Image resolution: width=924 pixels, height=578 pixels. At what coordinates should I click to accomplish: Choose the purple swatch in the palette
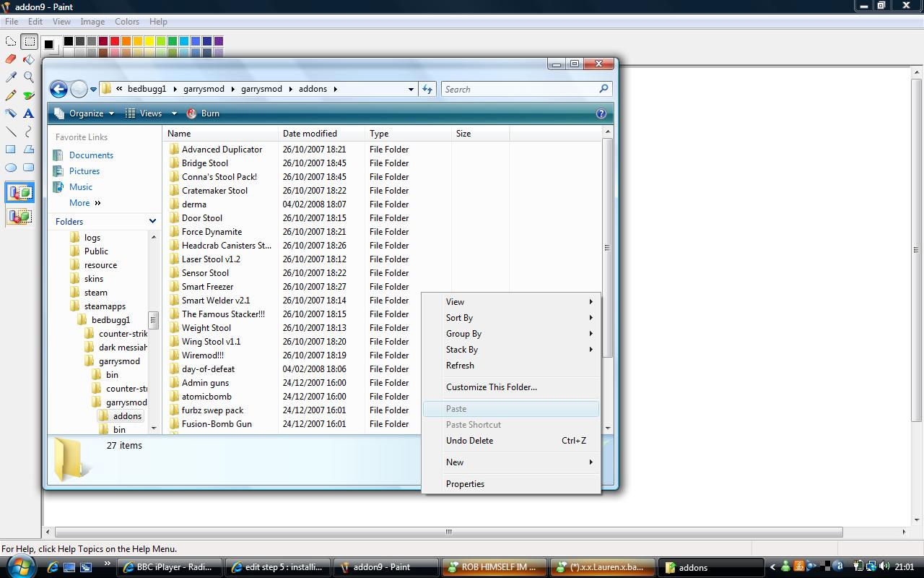pos(219,41)
